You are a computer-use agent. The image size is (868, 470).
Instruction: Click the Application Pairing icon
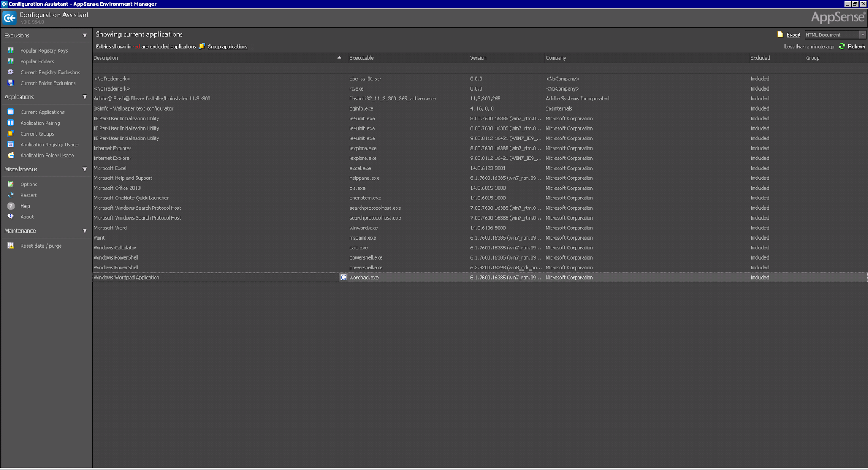click(x=10, y=123)
